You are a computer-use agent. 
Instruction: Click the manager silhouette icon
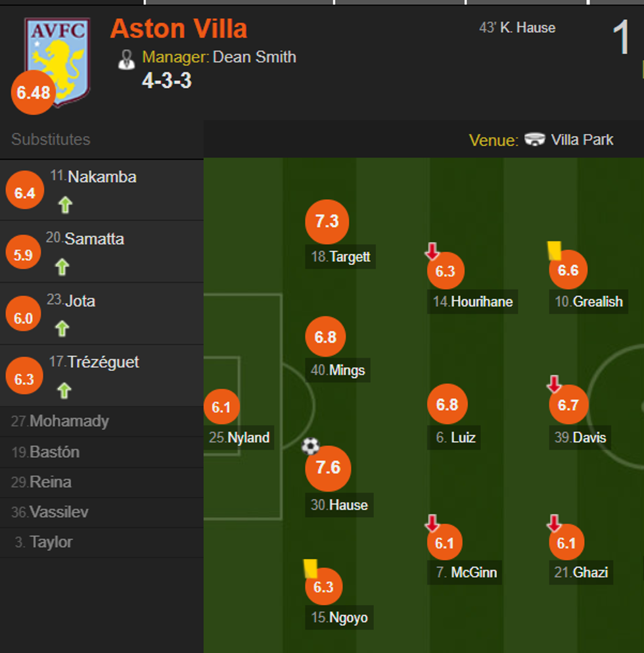tap(126, 59)
